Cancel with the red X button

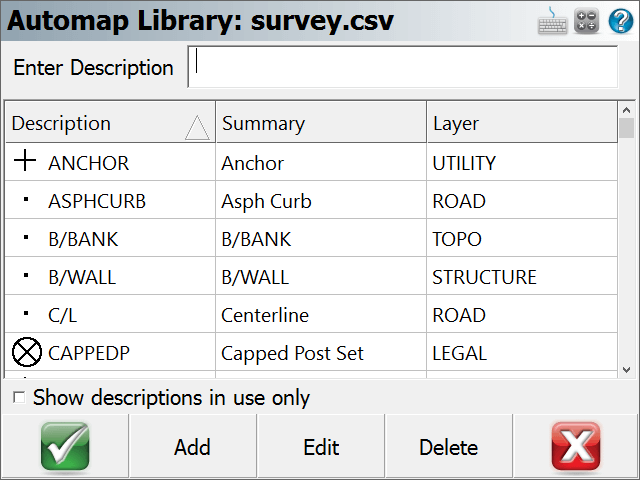pyautogui.click(x=576, y=447)
